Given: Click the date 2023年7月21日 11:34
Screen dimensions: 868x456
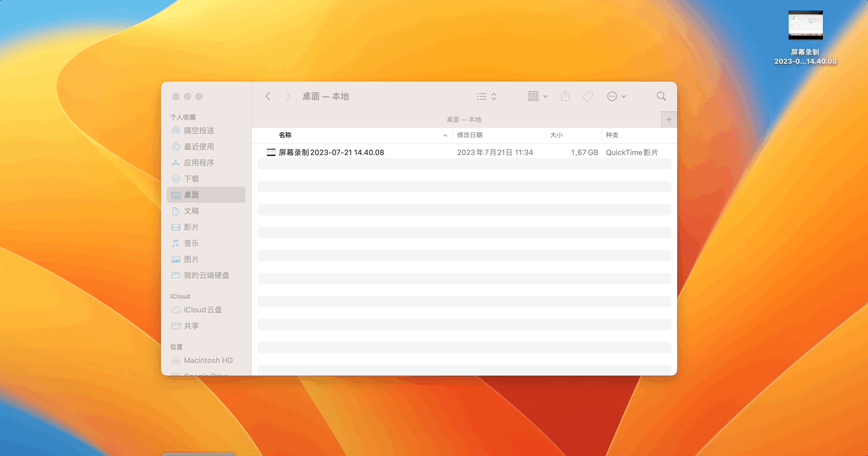Looking at the screenshot, I should [x=495, y=152].
